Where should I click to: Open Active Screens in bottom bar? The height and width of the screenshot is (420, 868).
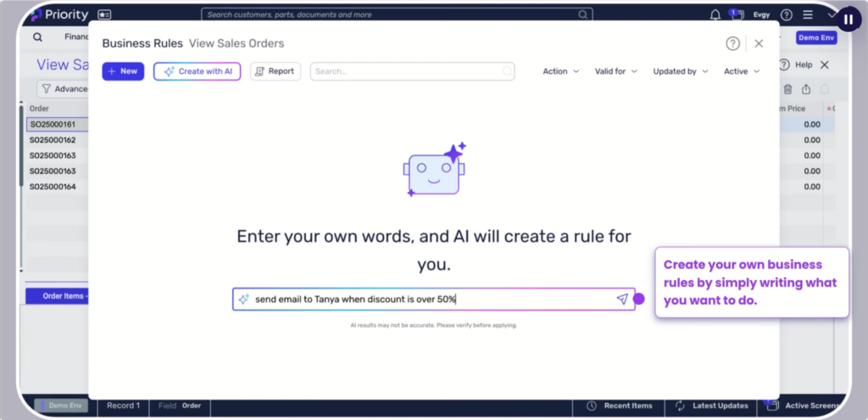(811, 406)
